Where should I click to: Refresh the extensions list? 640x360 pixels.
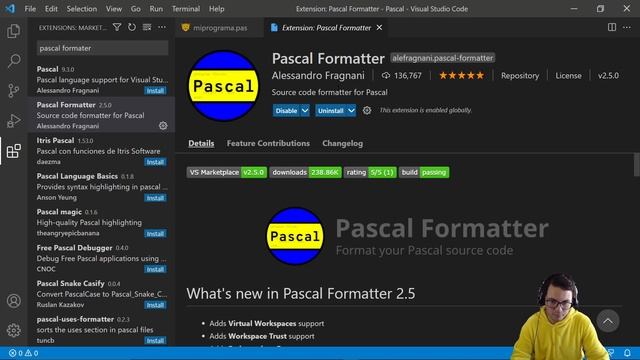pyautogui.click(x=132, y=27)
